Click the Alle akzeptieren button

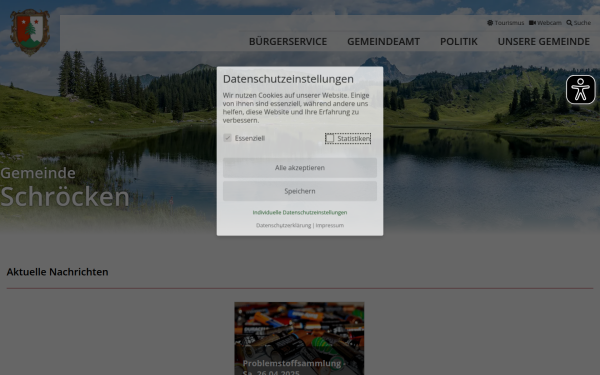(x=300, y=168)
